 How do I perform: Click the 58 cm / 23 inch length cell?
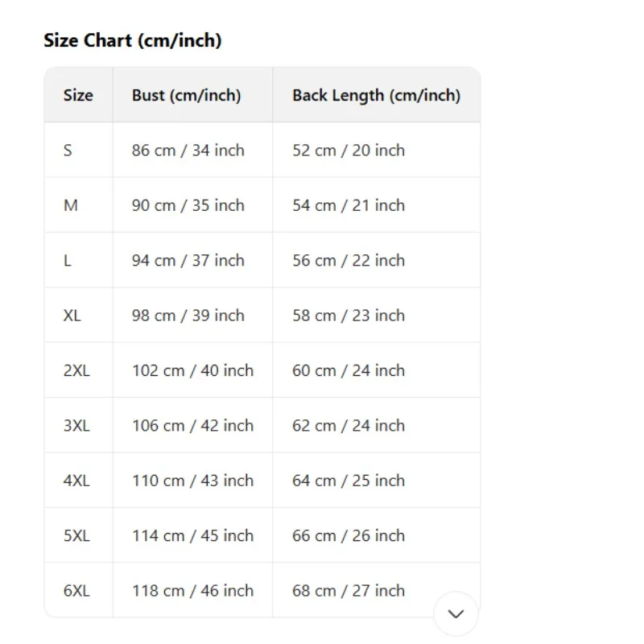pos(348,316)
